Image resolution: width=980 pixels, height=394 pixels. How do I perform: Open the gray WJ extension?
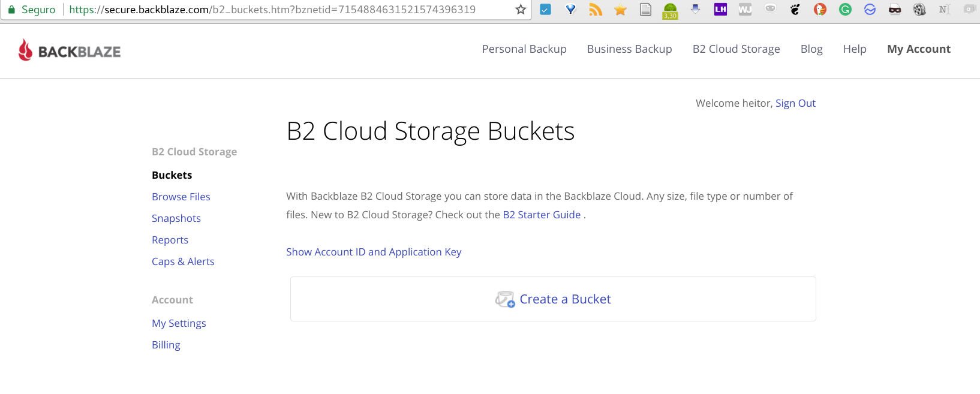[x=745, y=10]
